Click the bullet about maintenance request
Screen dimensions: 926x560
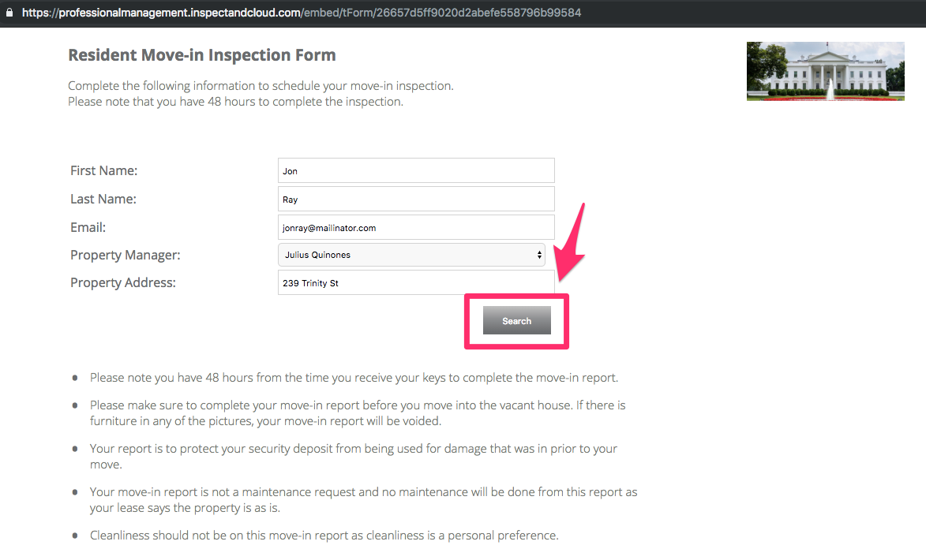coord(363,500)
